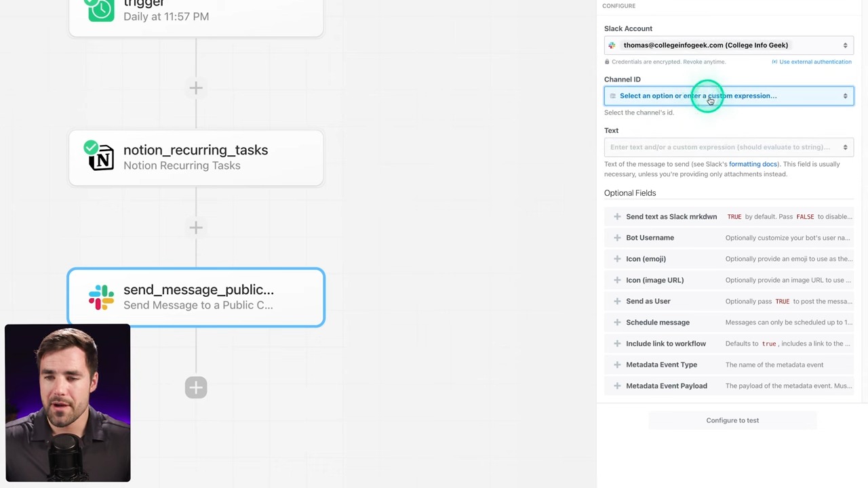
Task: Open the Slack Account dropdown
Action: [x=729, y=45]
